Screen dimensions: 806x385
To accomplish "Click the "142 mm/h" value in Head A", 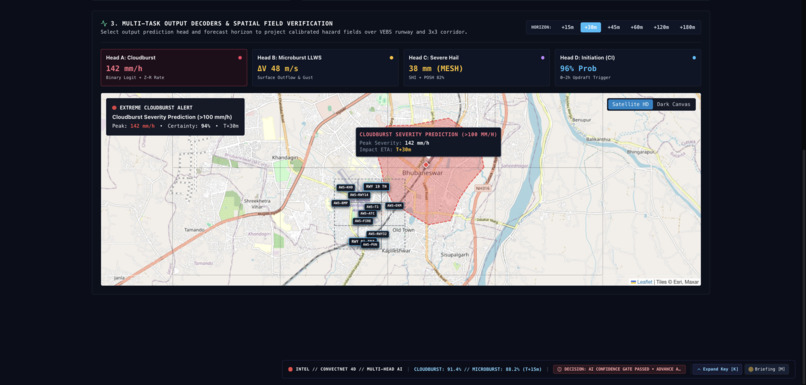I will [x=123, y=68].
